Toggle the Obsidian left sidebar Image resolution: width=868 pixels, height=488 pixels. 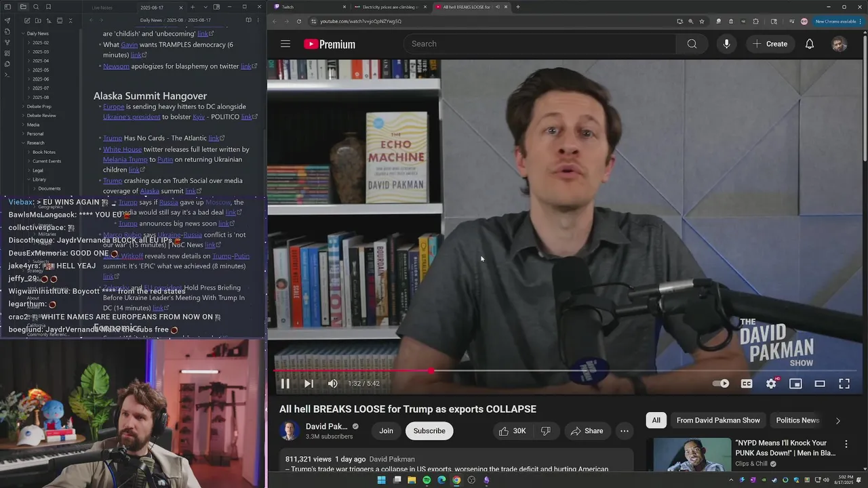pos(7,7)
